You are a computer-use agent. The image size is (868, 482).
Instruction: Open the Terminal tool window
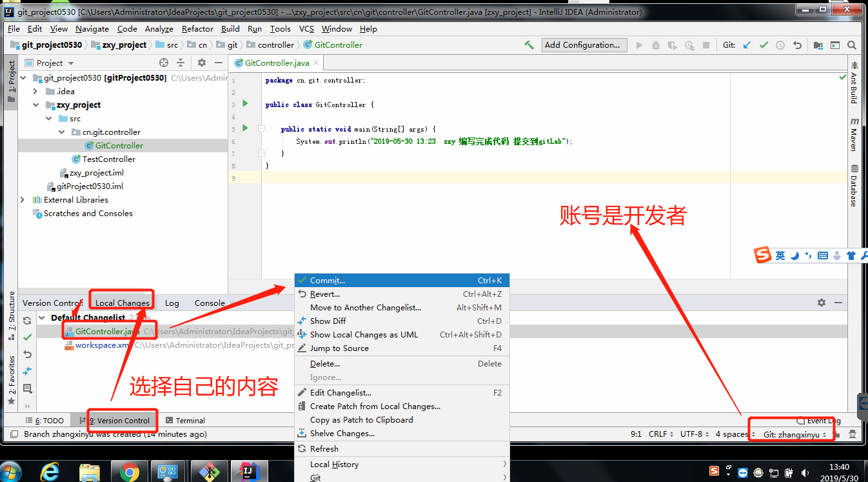[185, 421]
